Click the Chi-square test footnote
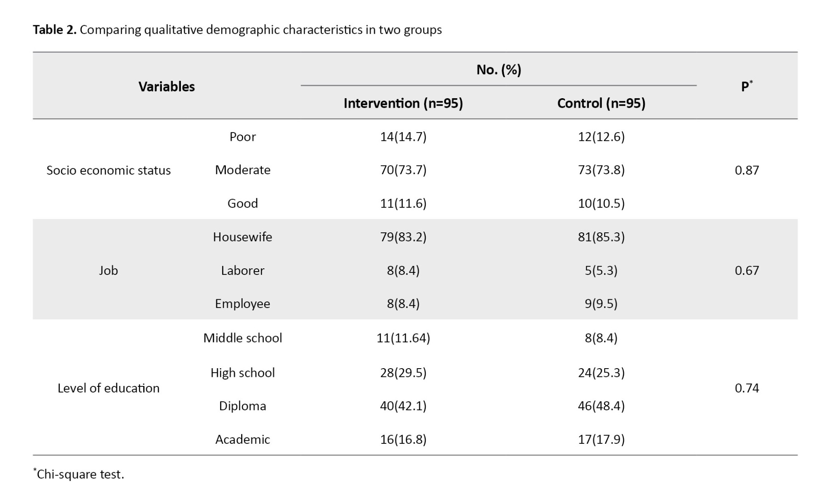Viewport: 826px width, 504px height. pyautogui.click(x=80, y=474)
